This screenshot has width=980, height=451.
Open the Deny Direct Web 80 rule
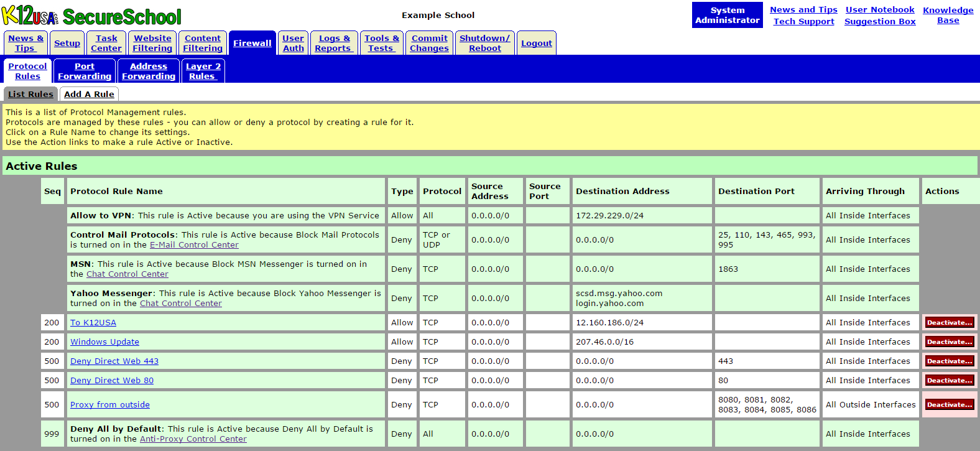coord(112,381)
